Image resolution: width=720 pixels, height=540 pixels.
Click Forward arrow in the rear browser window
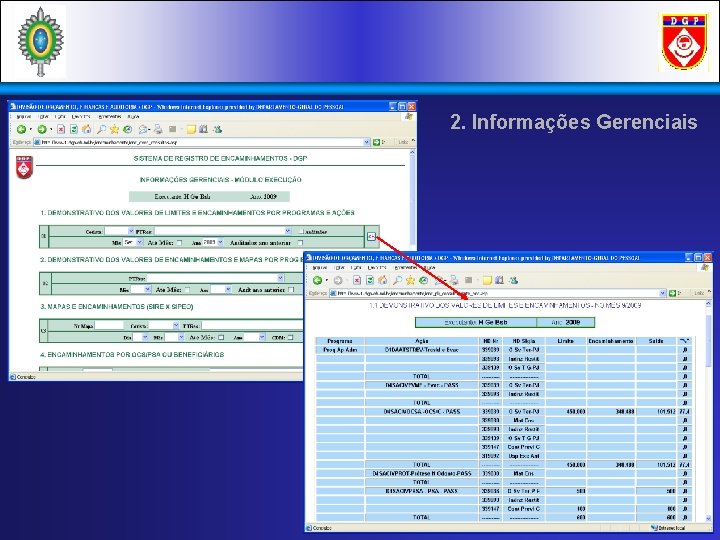click(x=42, y=129)
